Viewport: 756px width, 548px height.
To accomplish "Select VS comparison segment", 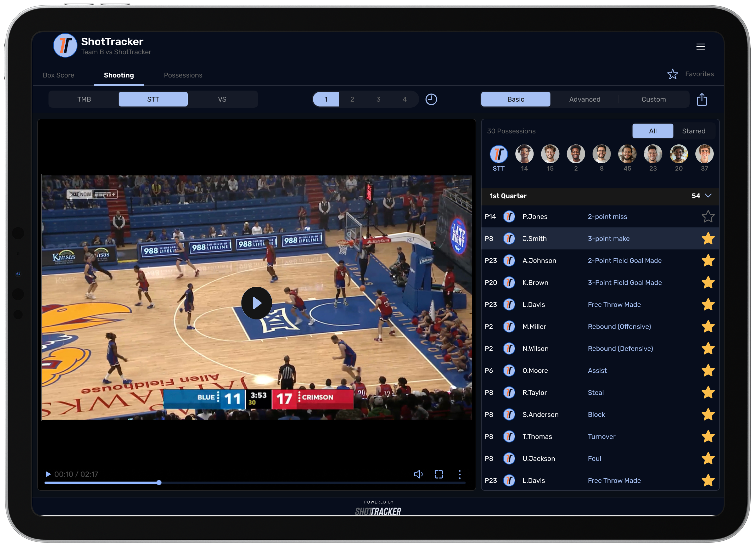I will (222, 99).
